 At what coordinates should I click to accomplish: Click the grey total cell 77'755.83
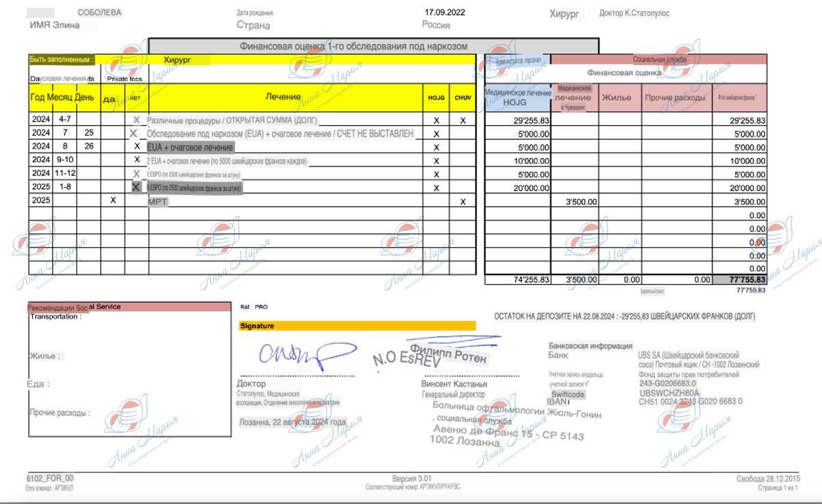click(739, 279)
